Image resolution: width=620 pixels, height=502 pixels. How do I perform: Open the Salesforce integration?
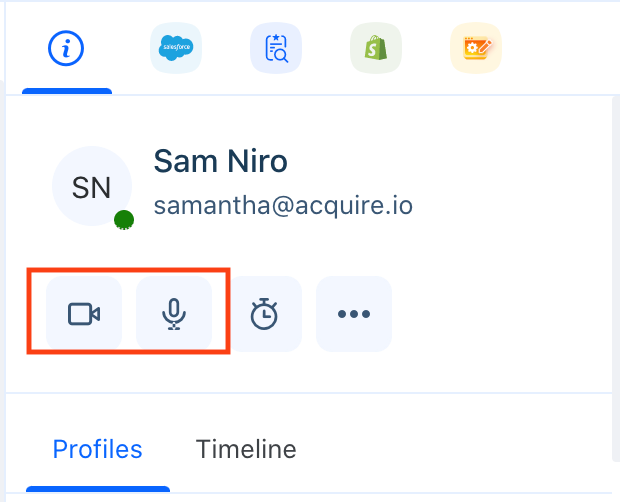(176, 48)
